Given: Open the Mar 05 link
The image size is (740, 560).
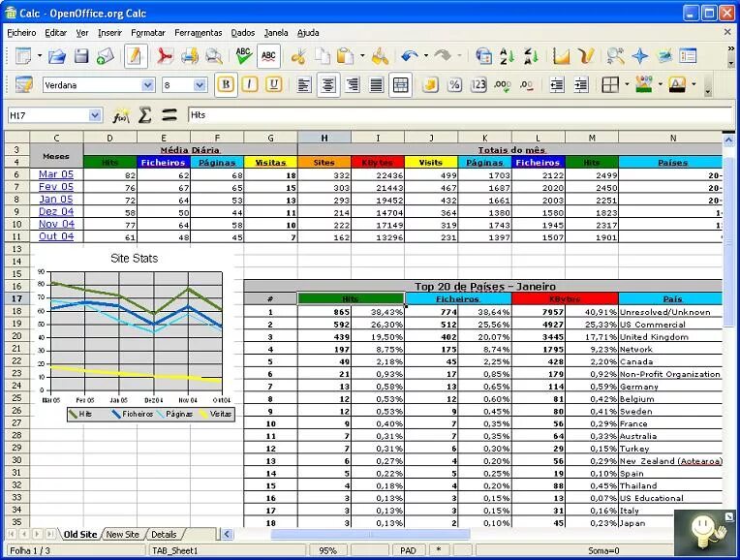Looking at the screenshot, I should (56, 174).
